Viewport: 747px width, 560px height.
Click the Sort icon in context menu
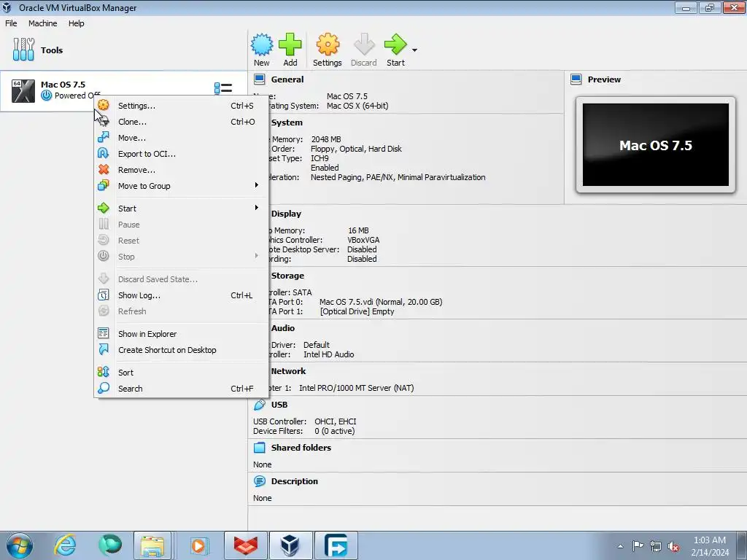[104, 372]
